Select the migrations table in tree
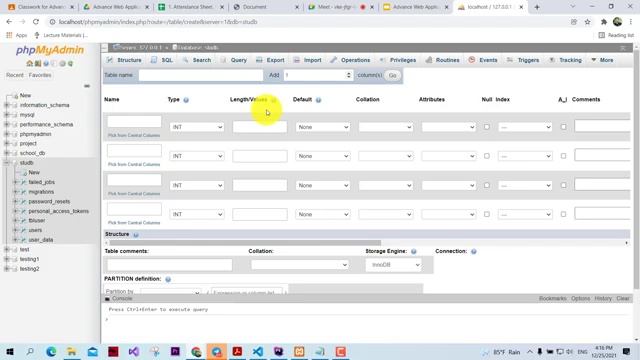 click(41, 192)
